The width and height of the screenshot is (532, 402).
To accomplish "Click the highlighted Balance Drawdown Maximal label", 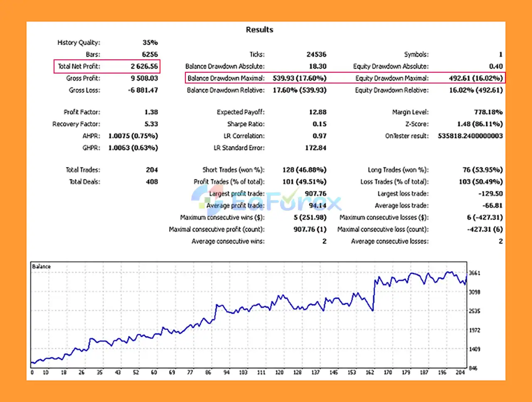I will click(x=226, y=78).
